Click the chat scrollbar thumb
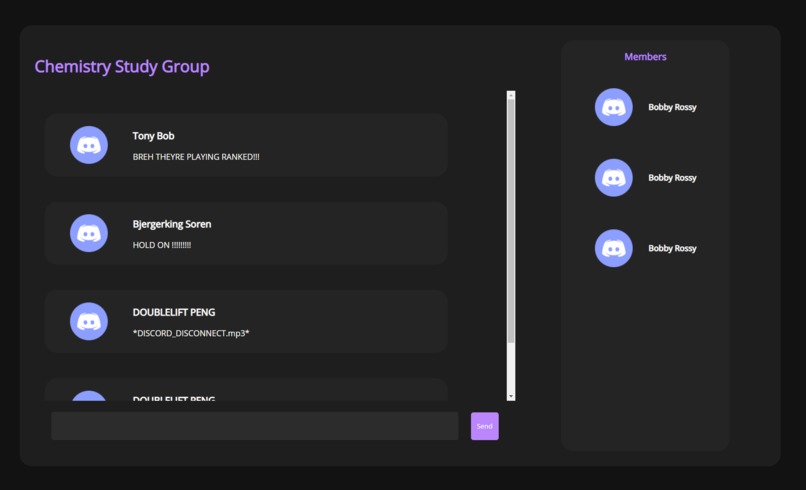 point(511,221)
